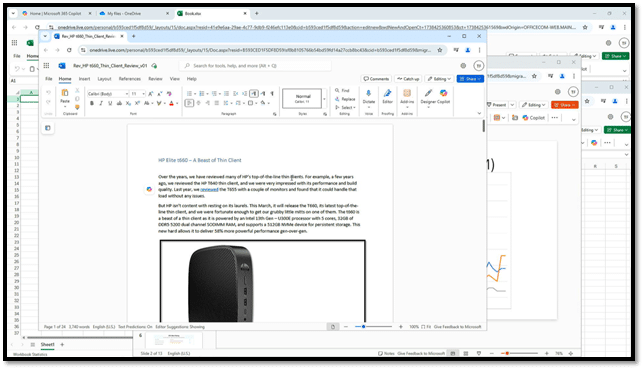
Task: Click the Comments button in Word
Action: (376, 79)
